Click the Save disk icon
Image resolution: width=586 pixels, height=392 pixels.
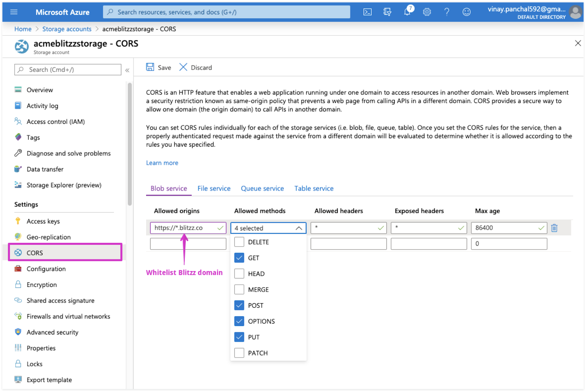pyautogui.click(x=150, y=67)
